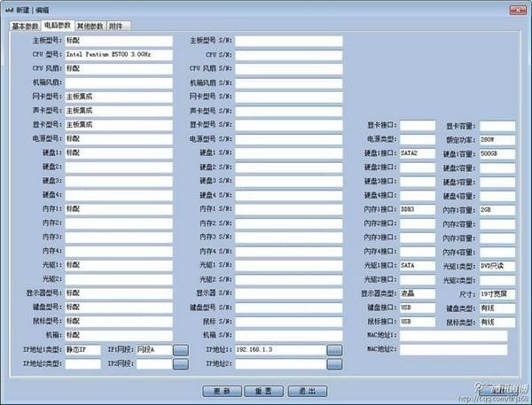Click into the 主板型号 S/N field
The height and width of the screenshot is (405, 532).
pyautogui.click(x=289, y=41)
